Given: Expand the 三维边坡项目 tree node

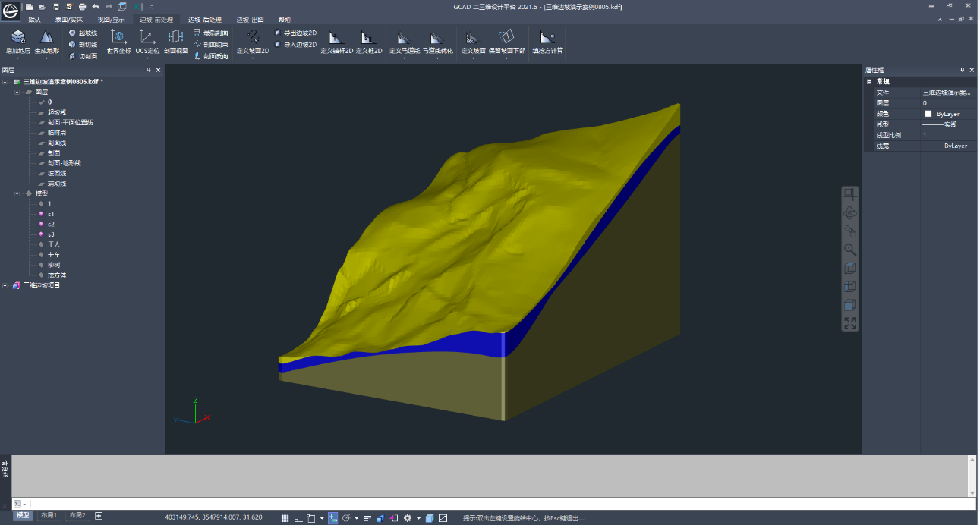Looking at the screenshot, I should tap(5, 285).
